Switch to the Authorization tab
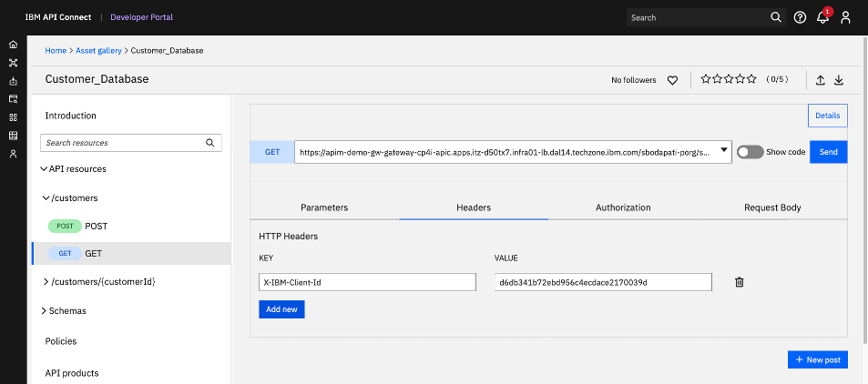This screenshot has height=384, width=868. (x=623, y=207)
